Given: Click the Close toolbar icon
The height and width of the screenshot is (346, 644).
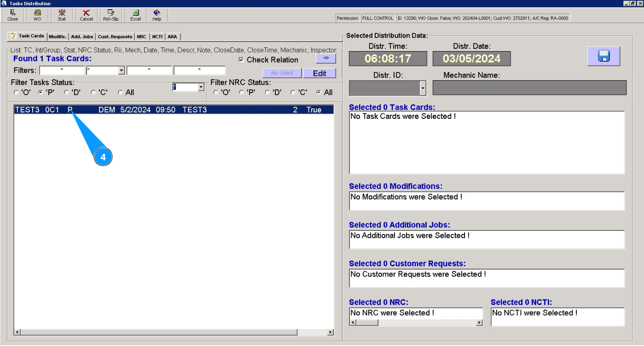Looking at the screenshot, I should [13, 15].
